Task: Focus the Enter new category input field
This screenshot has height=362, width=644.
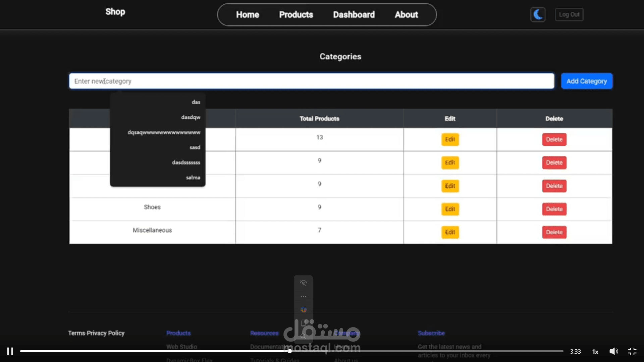Action: (x=311, y=81)
